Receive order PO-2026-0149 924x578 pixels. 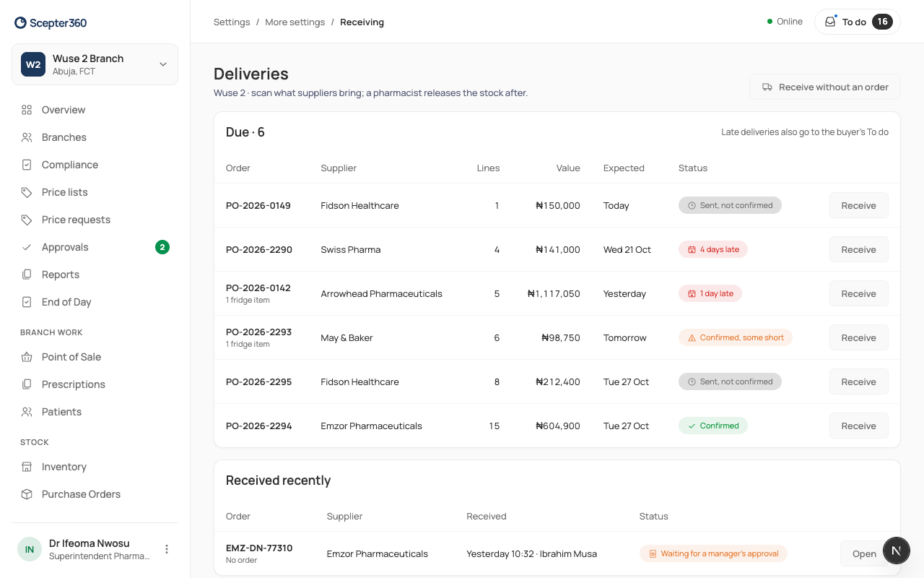tap(858, 205)
